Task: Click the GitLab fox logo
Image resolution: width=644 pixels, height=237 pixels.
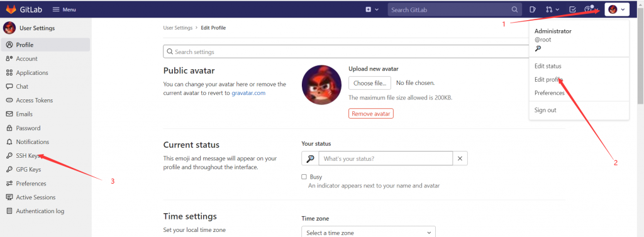Action: coord(11,9)
